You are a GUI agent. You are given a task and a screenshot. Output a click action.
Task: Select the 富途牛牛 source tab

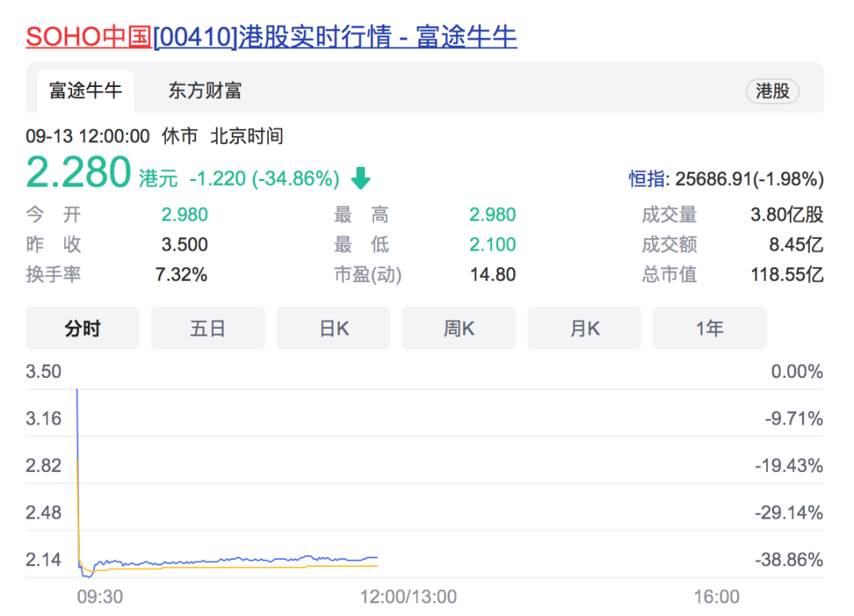coord(85,91)
